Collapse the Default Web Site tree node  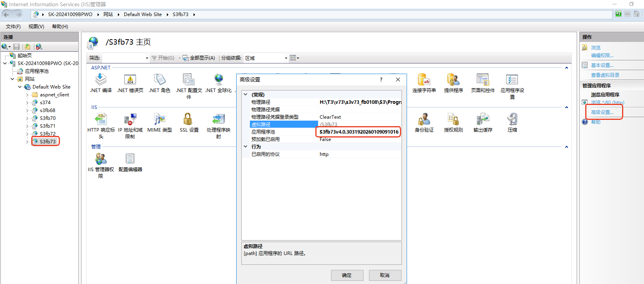pyautogui.click(x=20, y=87)
